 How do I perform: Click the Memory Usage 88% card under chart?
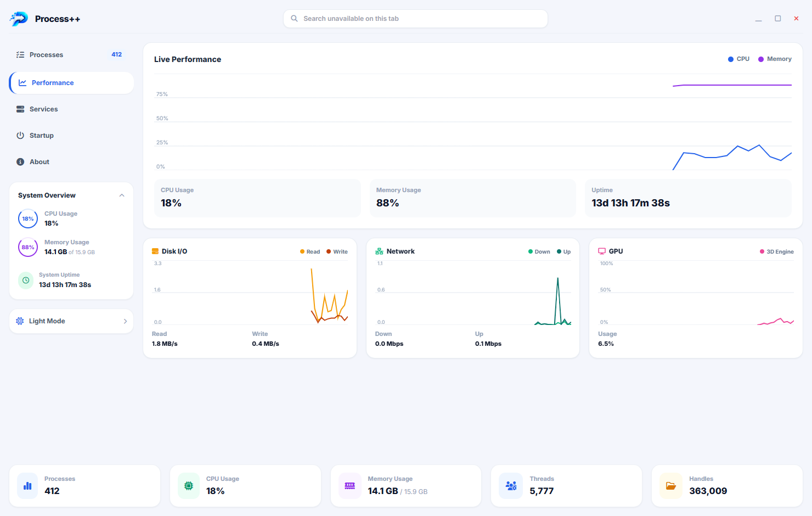tap(473, 198)
